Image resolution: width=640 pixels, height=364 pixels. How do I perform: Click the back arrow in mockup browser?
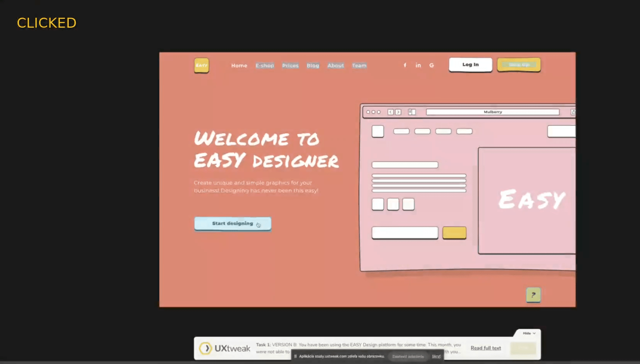(x=390, y=112)
